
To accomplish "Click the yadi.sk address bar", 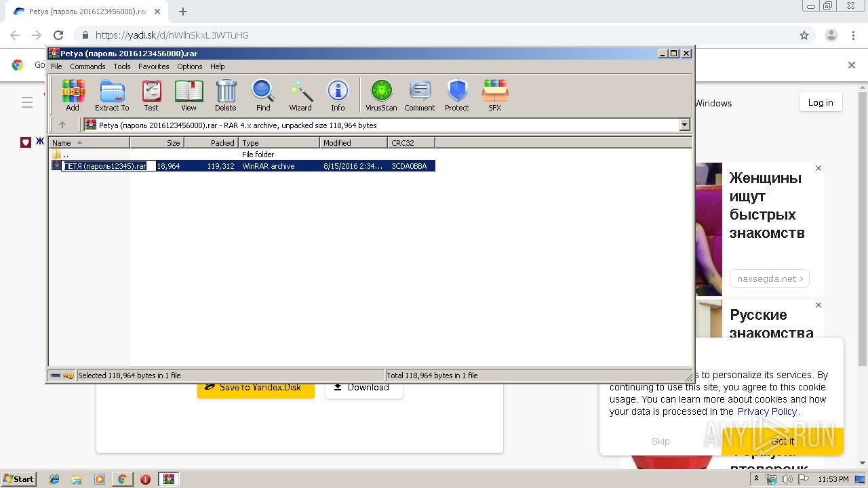I will click(x=434, y=35).
